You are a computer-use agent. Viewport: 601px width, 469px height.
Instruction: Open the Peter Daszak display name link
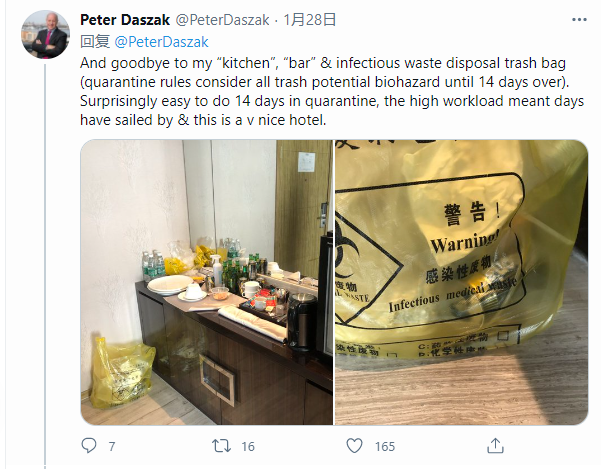coord(125,20)
